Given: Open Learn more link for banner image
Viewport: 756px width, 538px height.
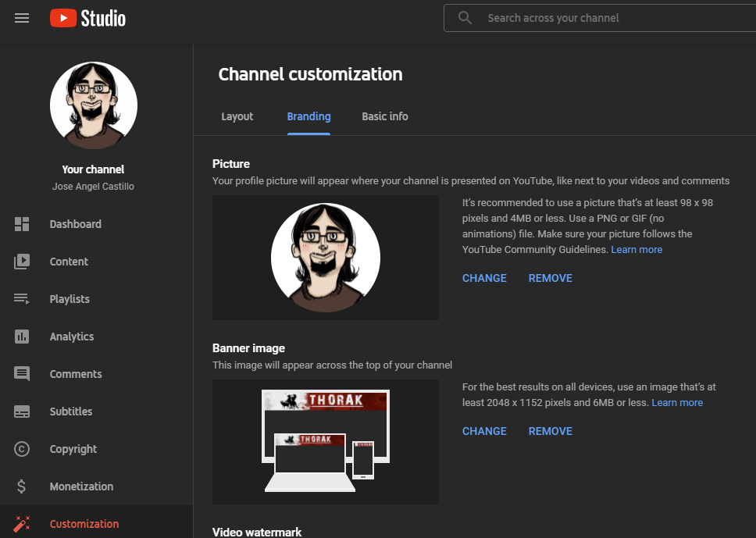Looking at the screenshot, I should (x=677, y=403).
